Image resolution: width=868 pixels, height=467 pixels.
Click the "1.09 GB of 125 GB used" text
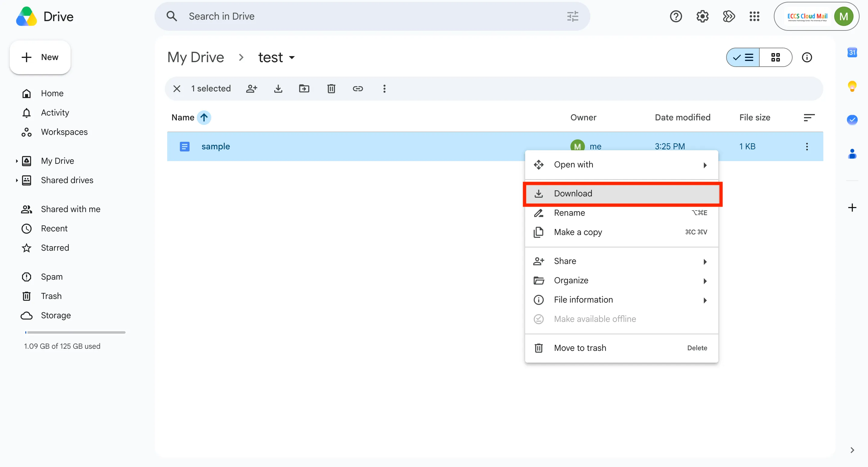pyautogui.click(x=62, y=346)
